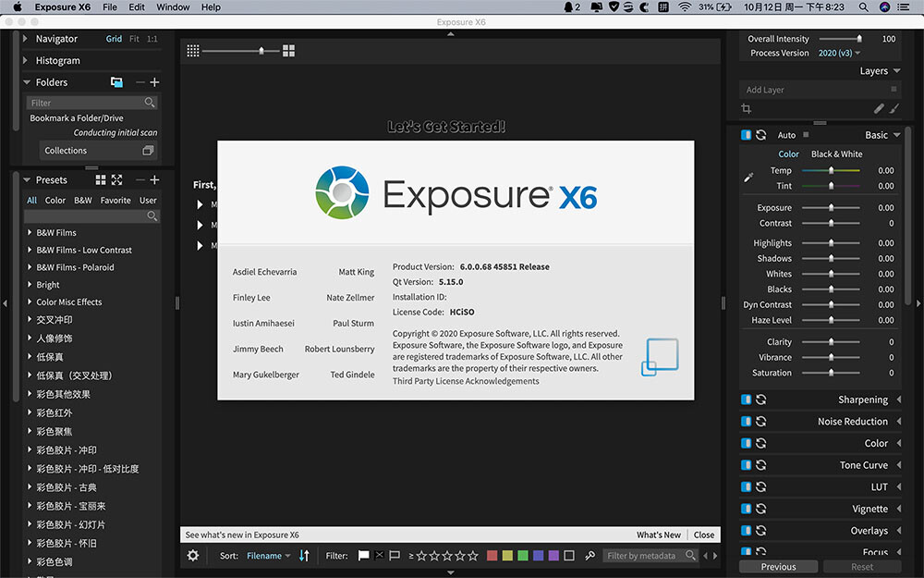Viewport: 924px width, 578px height.
Task: Switch to Black & White mode tab
Action: (836, 154)
